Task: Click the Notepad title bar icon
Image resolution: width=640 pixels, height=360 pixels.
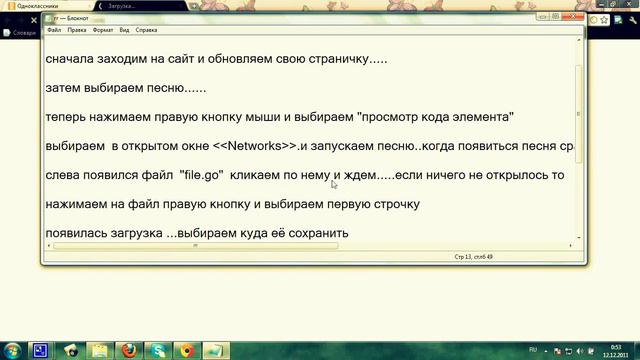Action: 49,18
